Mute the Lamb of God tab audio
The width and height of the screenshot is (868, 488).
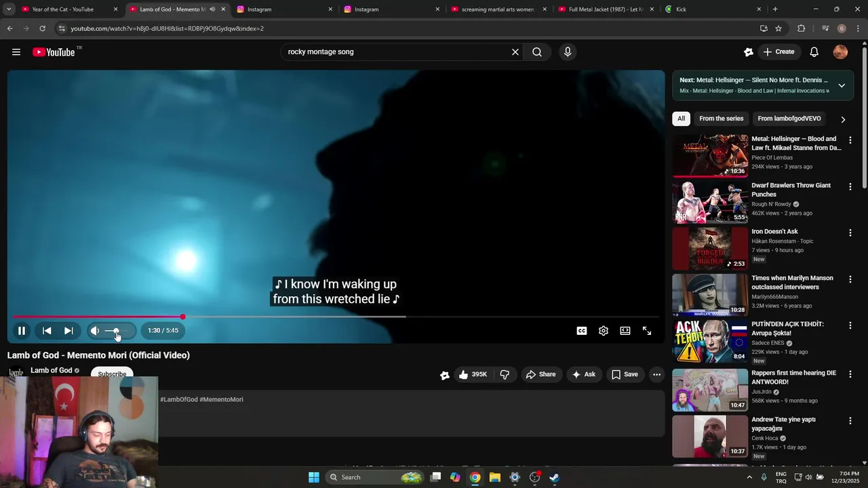pos(212,9)
